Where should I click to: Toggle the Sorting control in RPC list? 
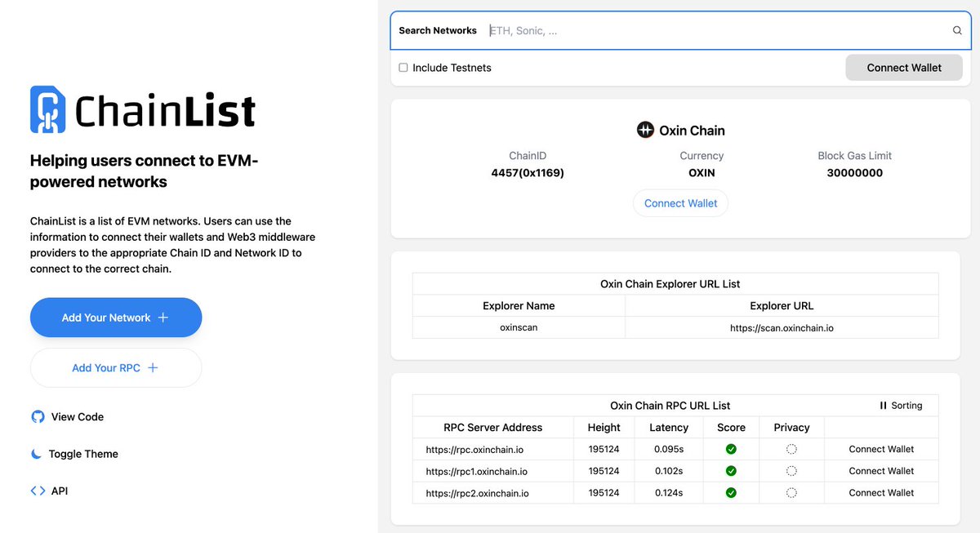(901, 406)
